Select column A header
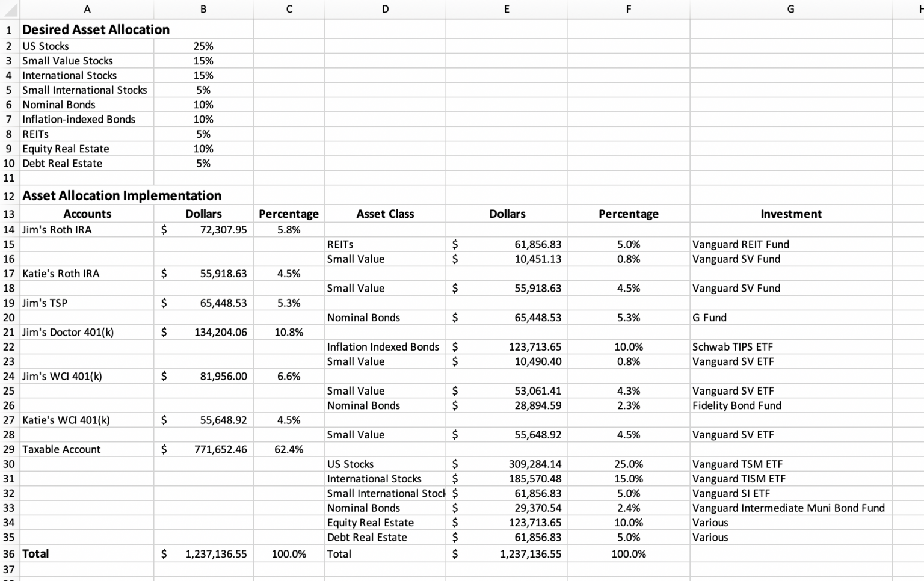The width and height of the screenshot is (924, 581). coord(87,9)
